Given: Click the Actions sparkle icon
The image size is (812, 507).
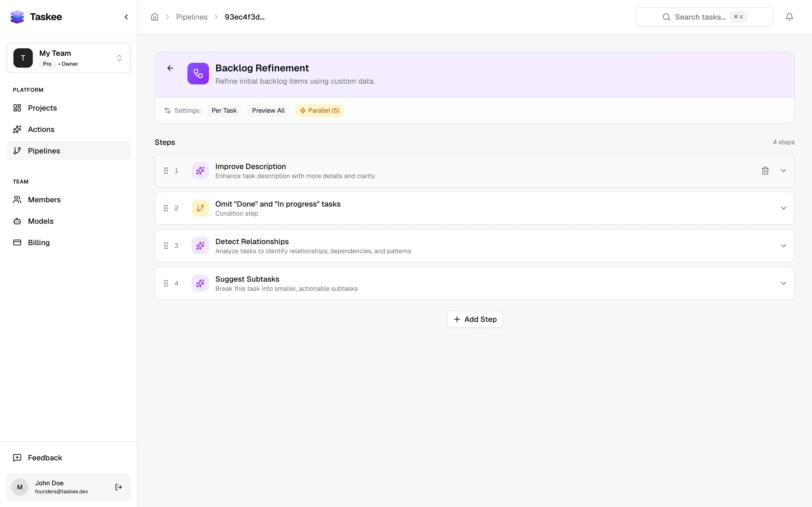Looking at the screenshot, I should click(17, 129).
